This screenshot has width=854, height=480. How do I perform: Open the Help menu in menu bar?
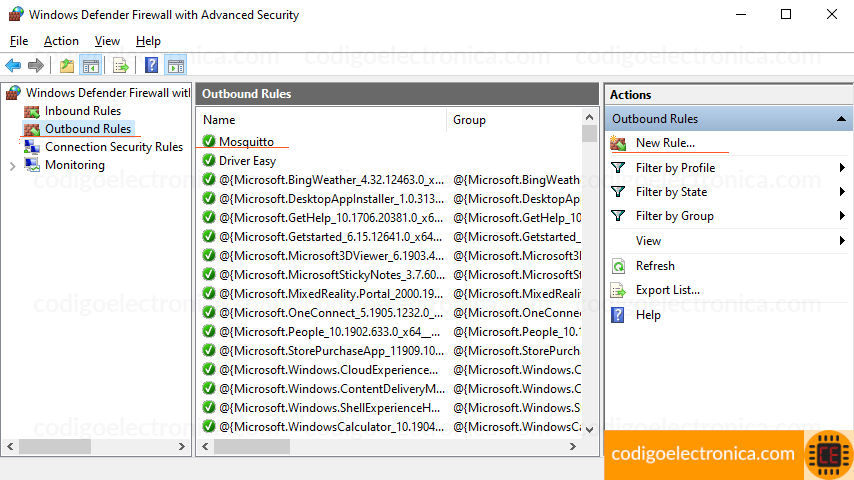pos(148,41)
